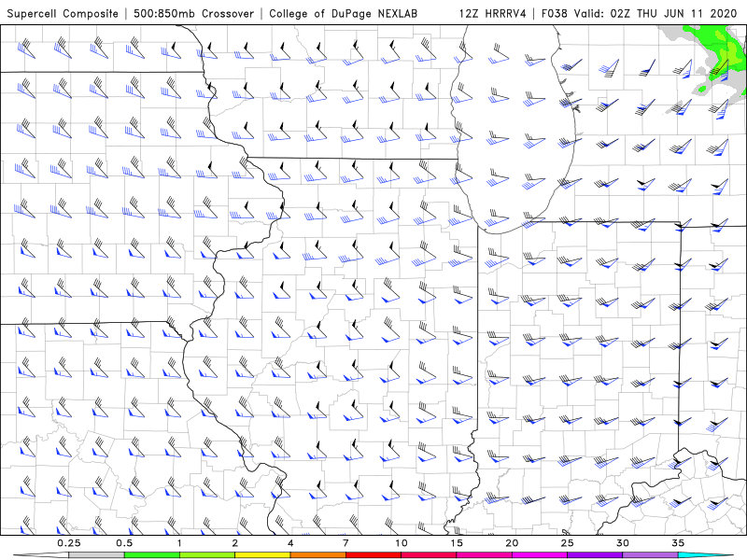
Task: Click the 0.5 legend scale label
Action: (124, 543)
